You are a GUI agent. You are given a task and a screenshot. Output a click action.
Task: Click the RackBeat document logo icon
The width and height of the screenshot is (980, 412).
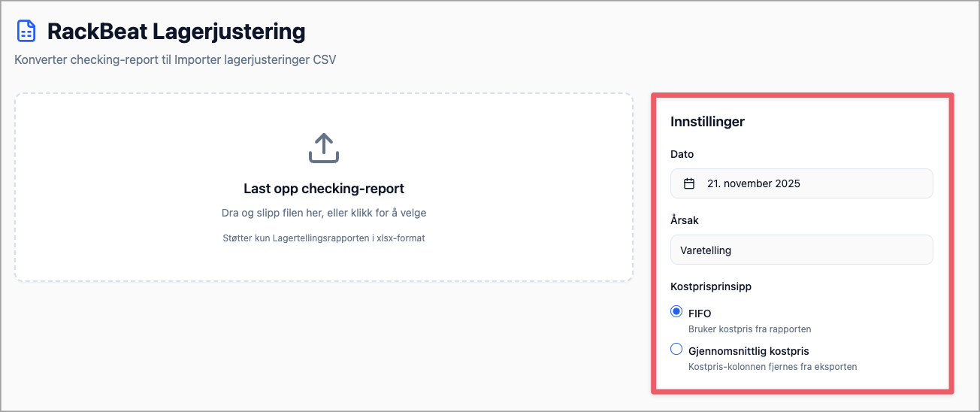coord(26,31)
